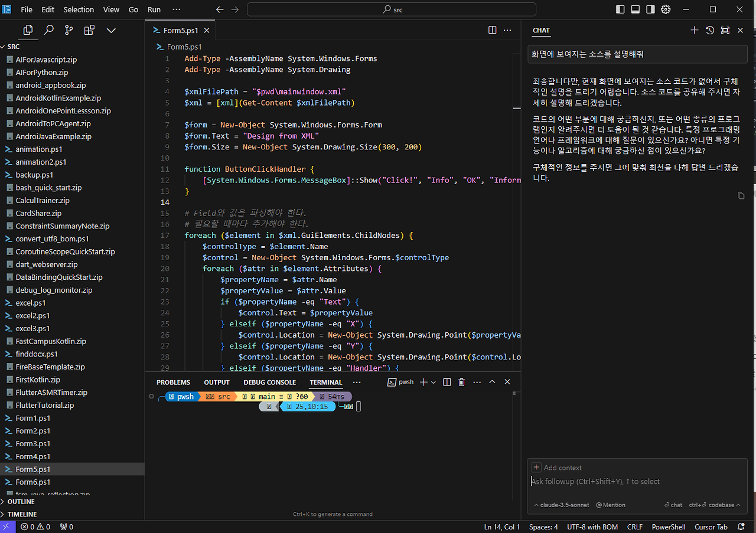The image size is (756, 533).
Task: Toggle the primary sidebar layout icon
Action: 620,9
